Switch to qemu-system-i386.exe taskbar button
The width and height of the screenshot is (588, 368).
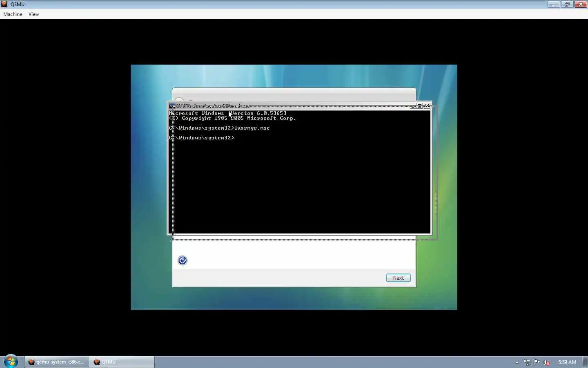point(57,362)
